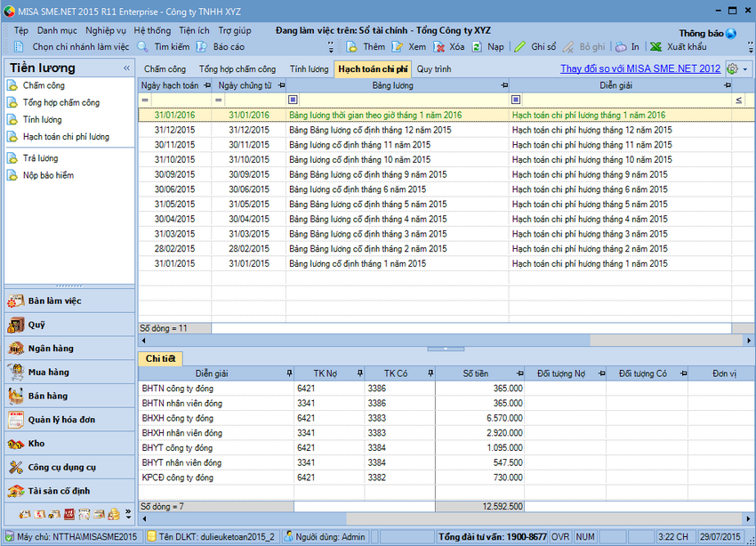
Task: Toggle pin on Đối tượng Có column
Action: click(x=684, y=373)
